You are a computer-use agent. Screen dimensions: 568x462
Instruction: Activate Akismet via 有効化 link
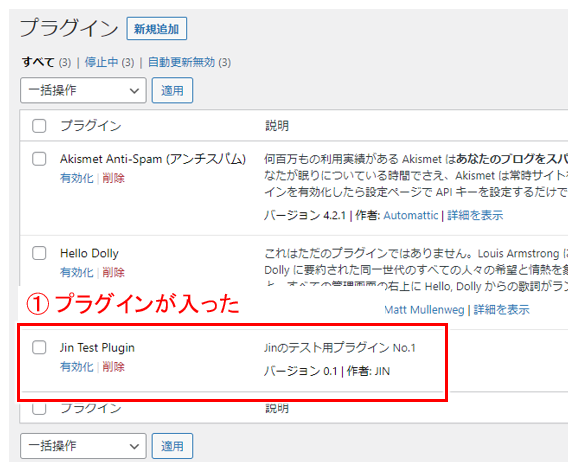(x=77, y=178)
